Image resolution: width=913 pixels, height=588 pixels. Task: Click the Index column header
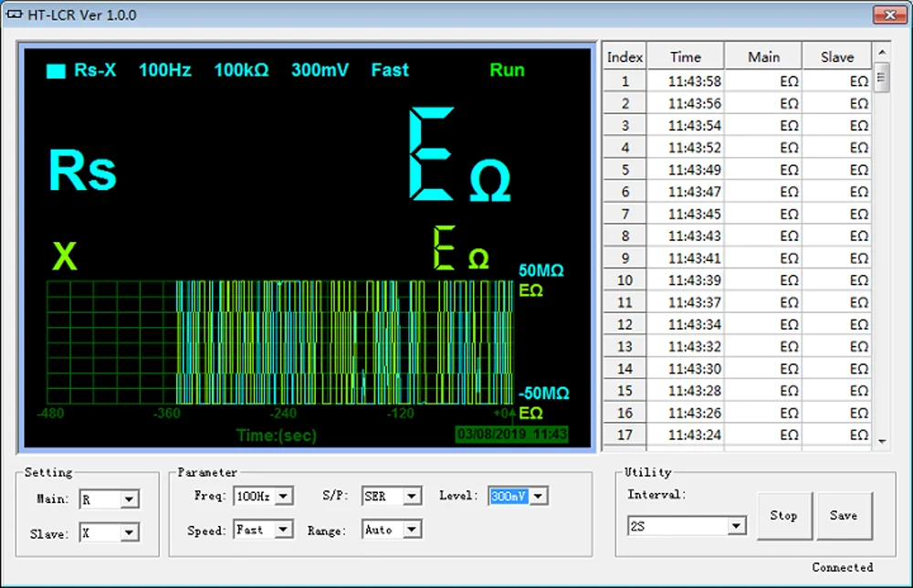(x=624, y=57)
